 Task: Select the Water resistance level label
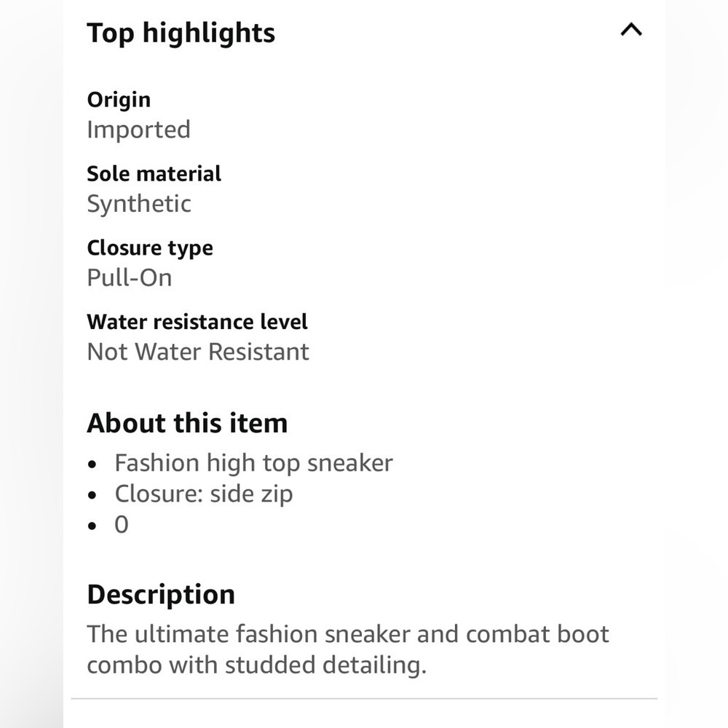click(197, 322)
